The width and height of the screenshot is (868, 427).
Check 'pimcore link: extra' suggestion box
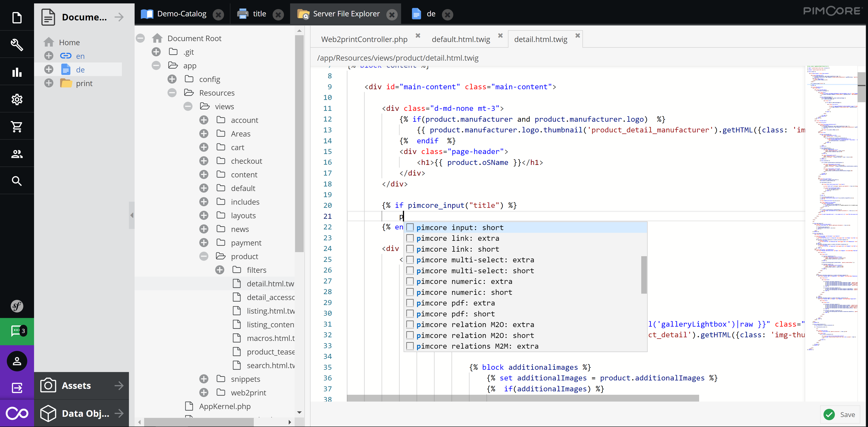coord(410,238)
